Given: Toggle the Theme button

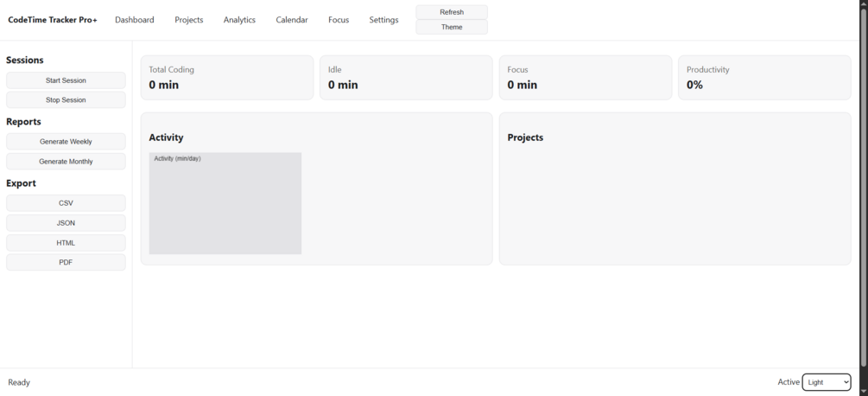Looking at the screenshot, I should tap(452, 27).
